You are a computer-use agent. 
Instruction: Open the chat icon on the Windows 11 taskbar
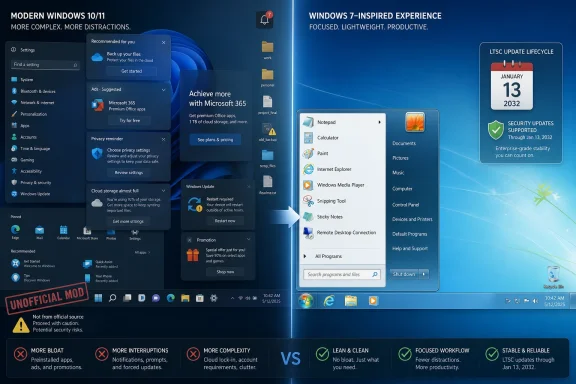156,298
